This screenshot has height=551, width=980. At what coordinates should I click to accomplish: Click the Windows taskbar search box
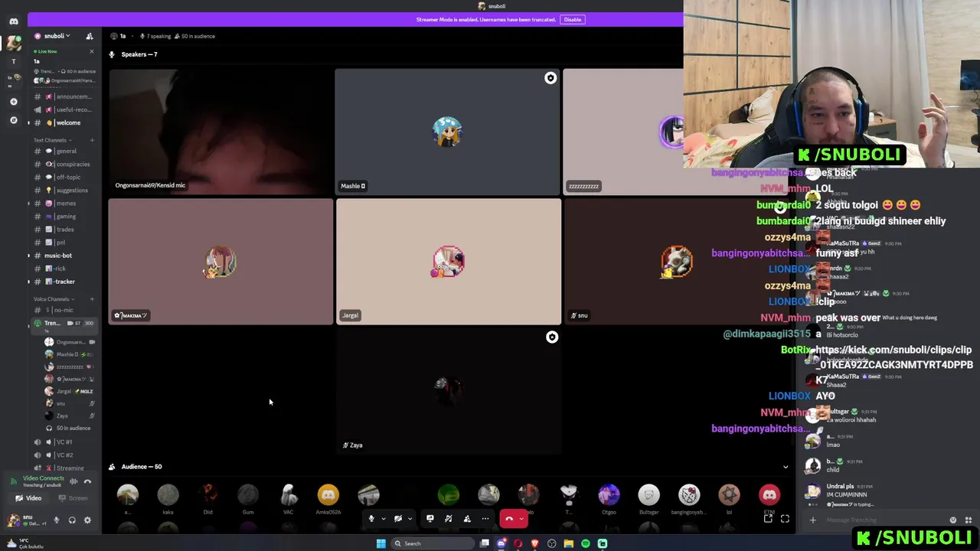tap(431, 543)
